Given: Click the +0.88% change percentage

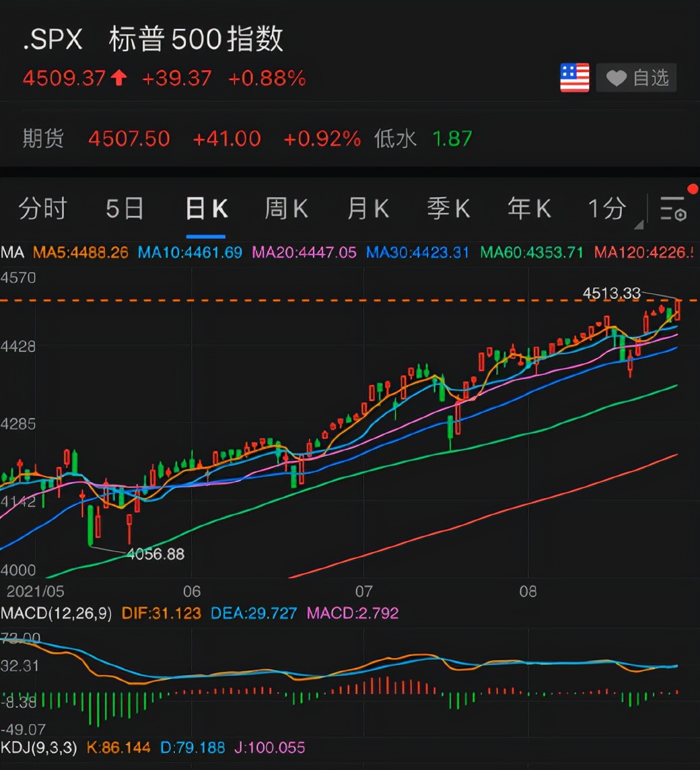Looking at the screenshot, I should pos(267,77).
